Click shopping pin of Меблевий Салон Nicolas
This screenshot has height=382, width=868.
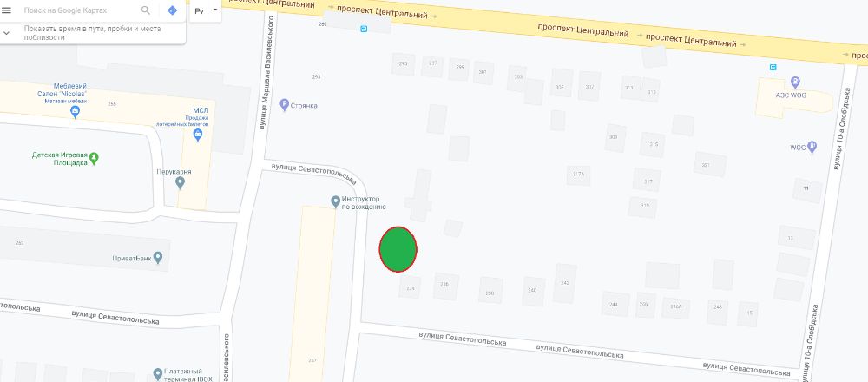(76, 112)
